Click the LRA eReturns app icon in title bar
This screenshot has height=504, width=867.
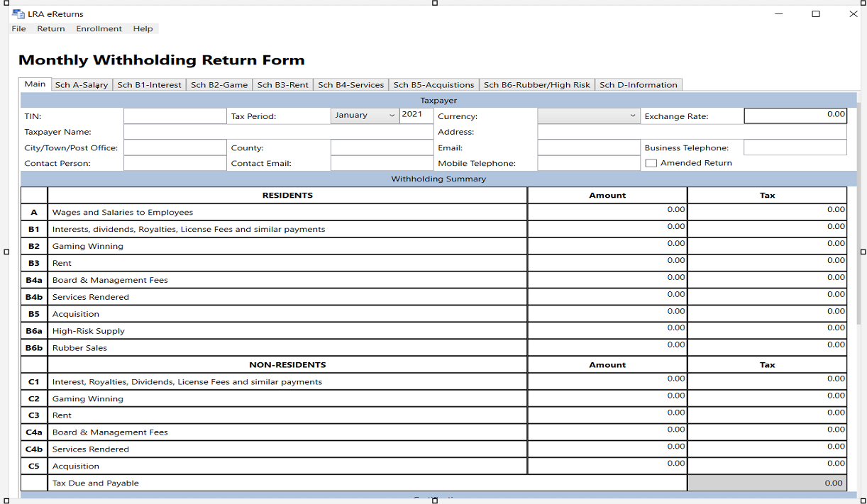pyautogui.click(x=18, y=14)
